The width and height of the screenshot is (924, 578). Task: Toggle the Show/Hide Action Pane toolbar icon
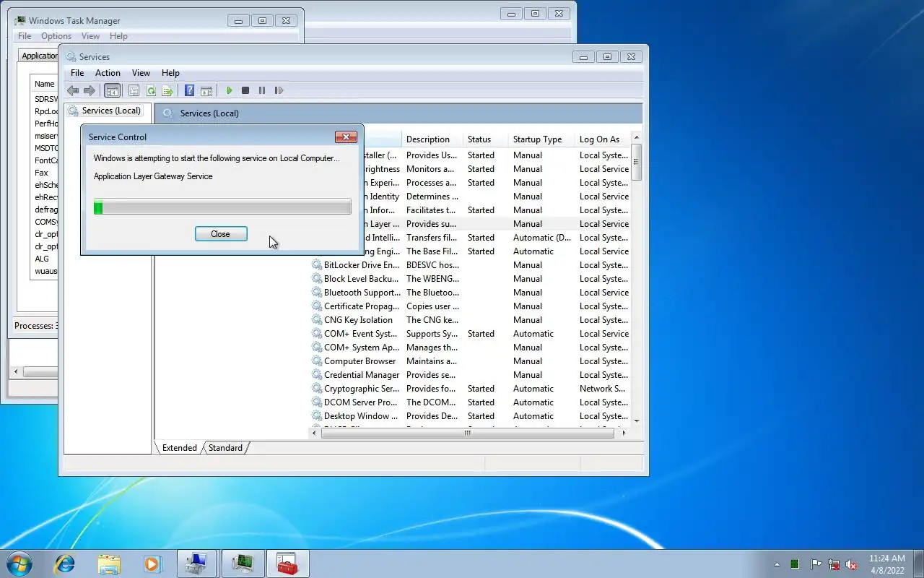point(206,90)
